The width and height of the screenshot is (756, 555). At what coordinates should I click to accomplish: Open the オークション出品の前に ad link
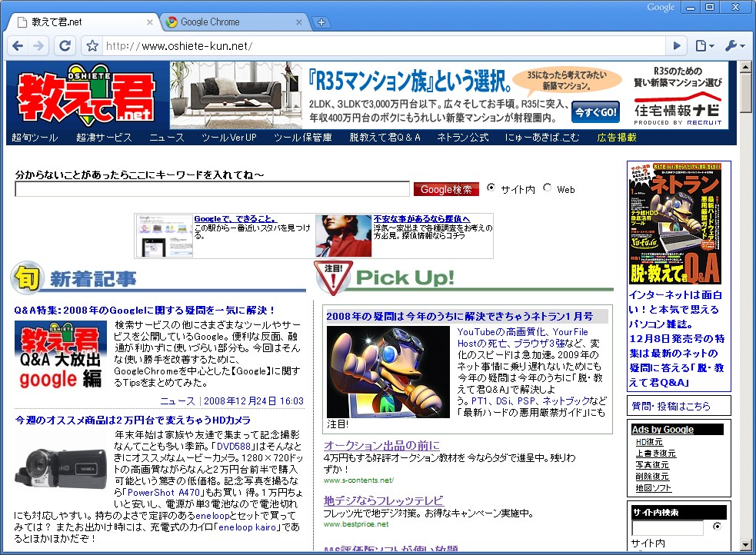[382, 446]
